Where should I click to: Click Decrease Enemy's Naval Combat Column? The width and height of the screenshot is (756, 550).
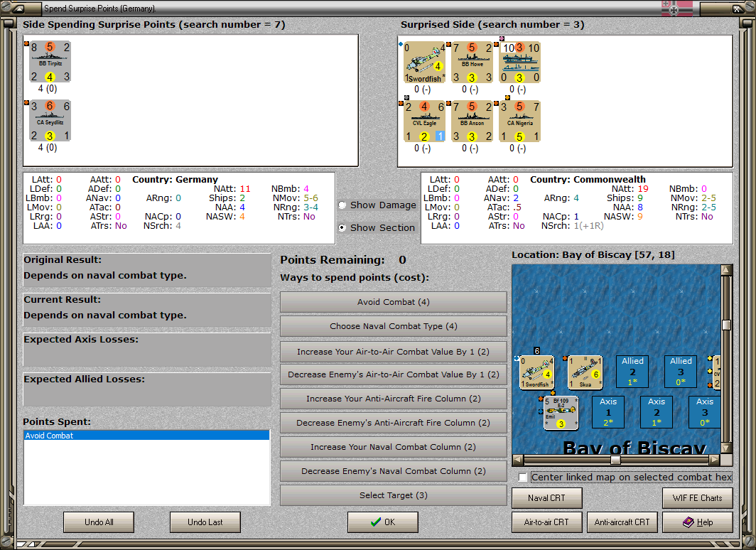coord(394,471)
